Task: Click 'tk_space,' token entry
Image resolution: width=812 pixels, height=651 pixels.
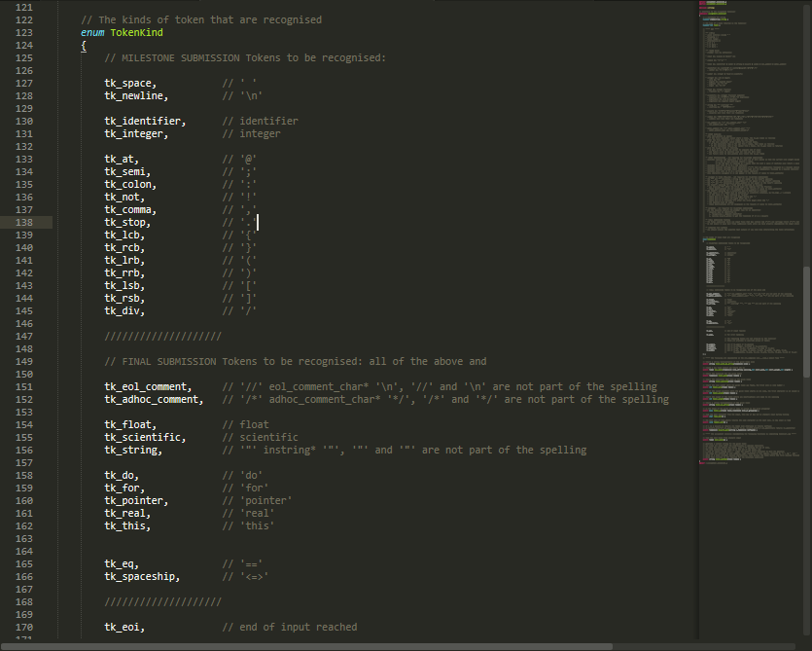Action: click(130, 84)
